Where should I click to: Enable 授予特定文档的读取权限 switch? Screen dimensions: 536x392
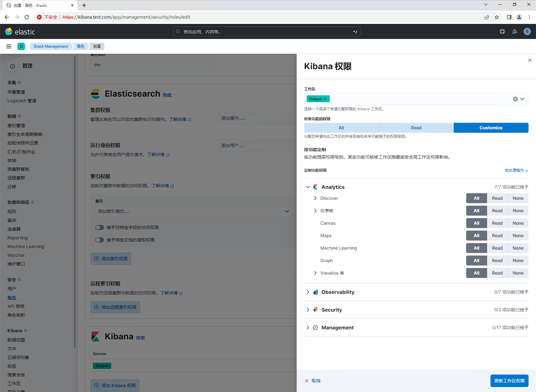[x=100, y=240]
